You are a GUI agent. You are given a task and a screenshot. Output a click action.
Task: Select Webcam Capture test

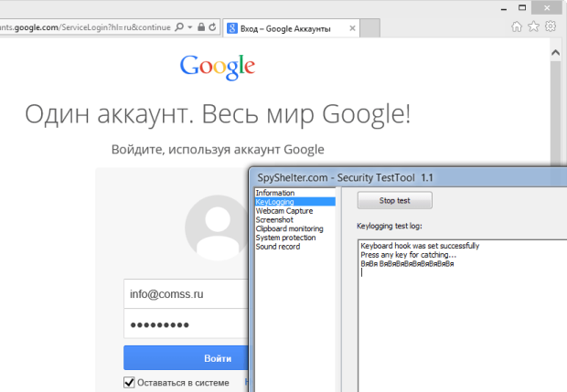(295, 211)
